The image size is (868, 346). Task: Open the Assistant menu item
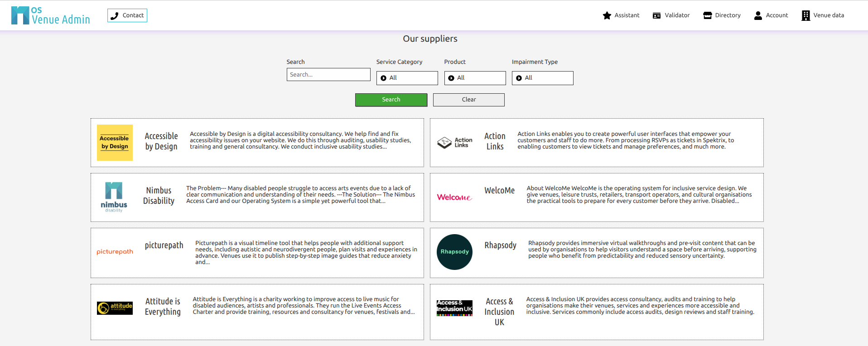click(x=621, y=15)
